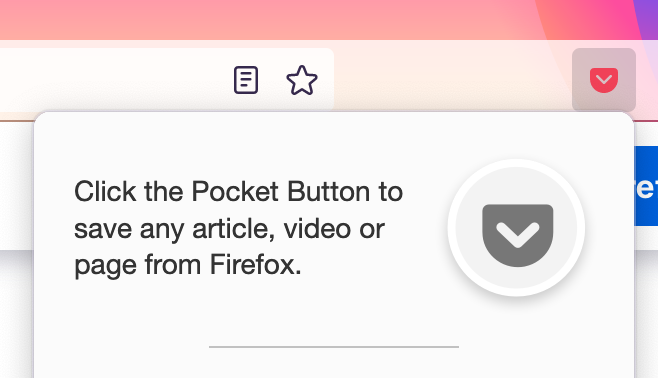This screenshot has width=658, height=378.
Task: Click the empty panel area below the divider line
Action: click(334, 364)
